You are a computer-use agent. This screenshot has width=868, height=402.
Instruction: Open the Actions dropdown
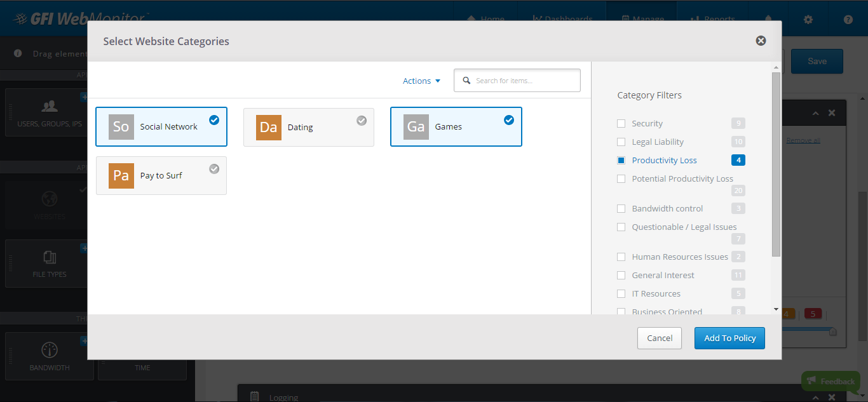421,81
